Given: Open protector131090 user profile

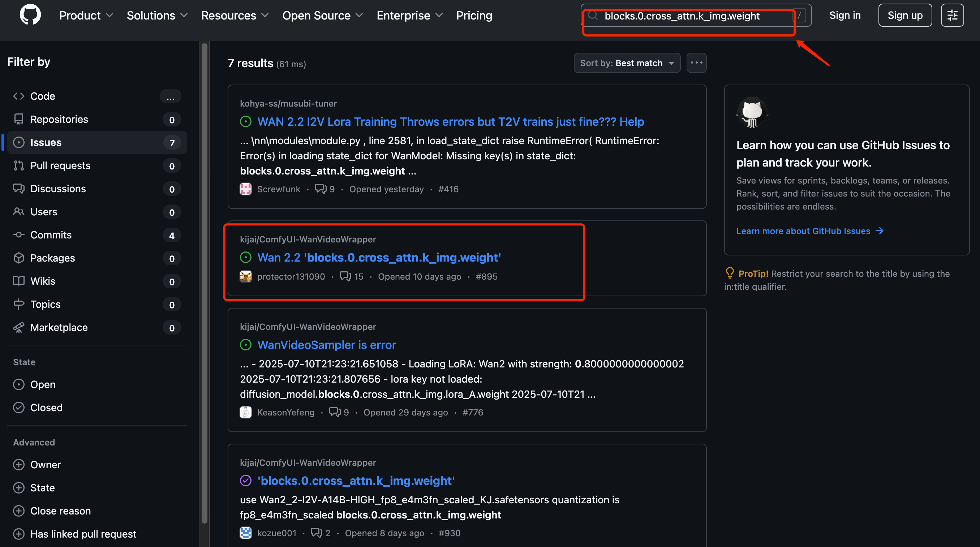Looking at the screenshot, I should 291,276.
